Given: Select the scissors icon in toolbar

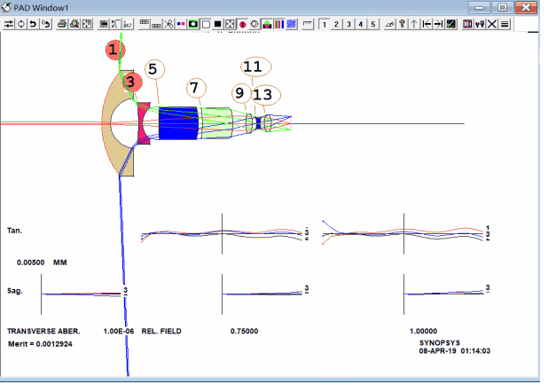Looking at the screenshot, I should [x=168, y=24].
